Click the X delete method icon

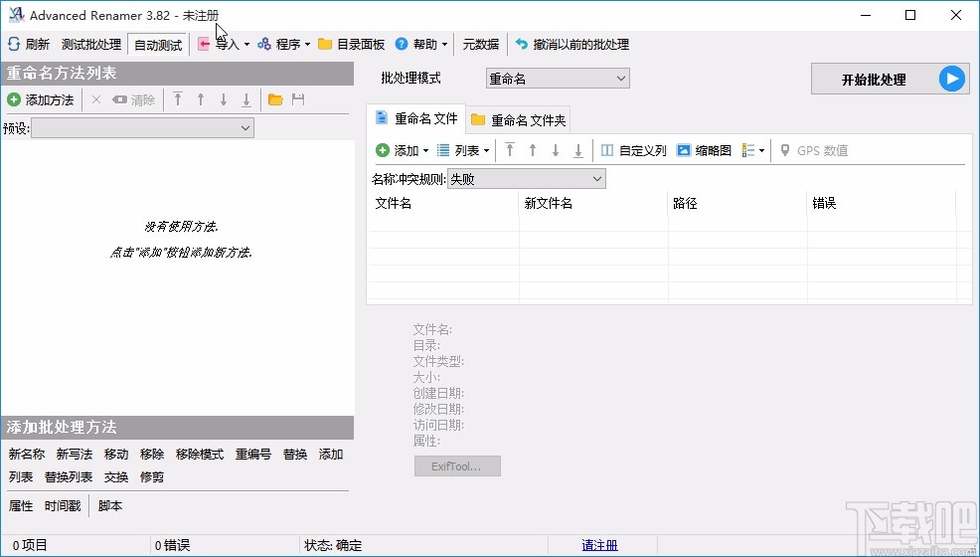point(95,99)
